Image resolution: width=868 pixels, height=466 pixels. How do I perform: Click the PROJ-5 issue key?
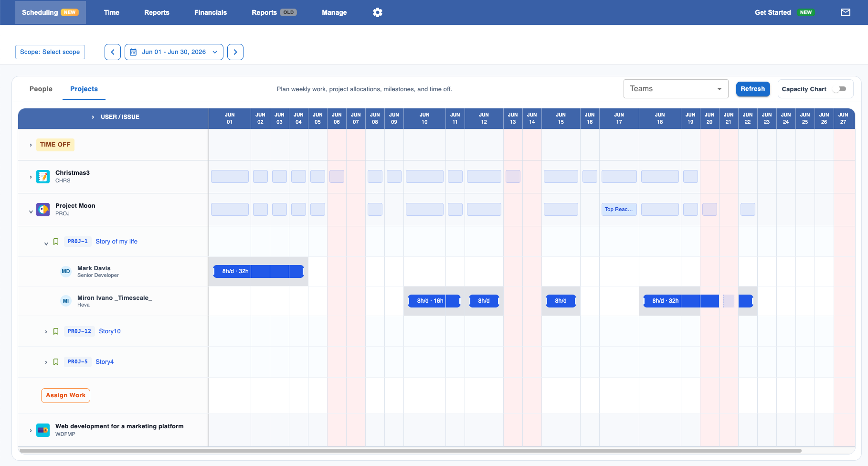[78, 362]
